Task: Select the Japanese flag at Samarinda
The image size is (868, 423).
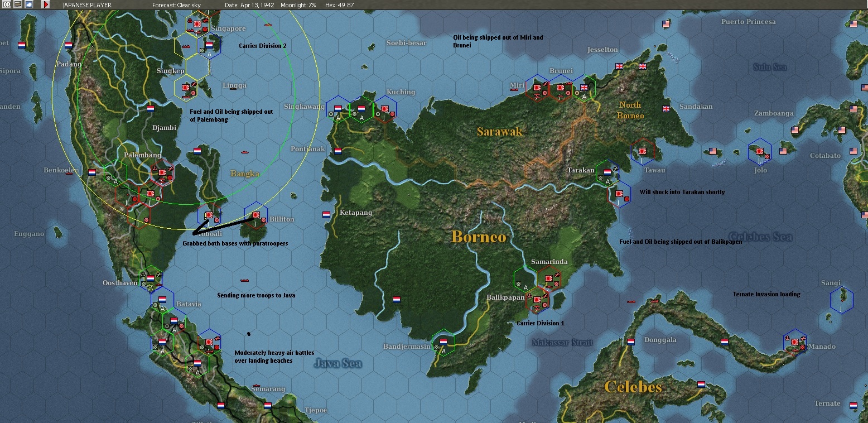Action: pos(549,278)
